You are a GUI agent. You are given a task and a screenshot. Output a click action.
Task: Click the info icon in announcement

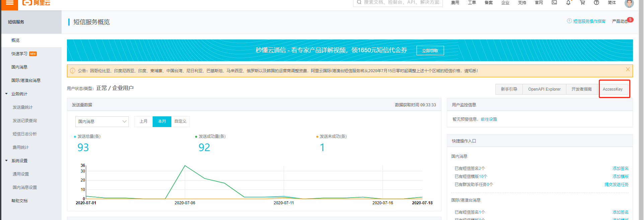pos(73,71)
